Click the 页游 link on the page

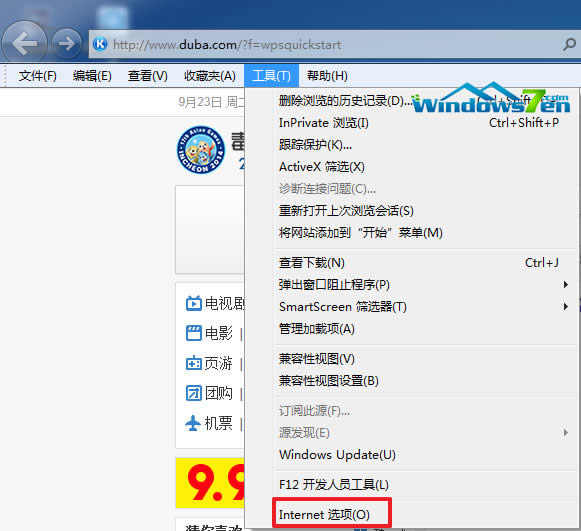pos(219,363)
